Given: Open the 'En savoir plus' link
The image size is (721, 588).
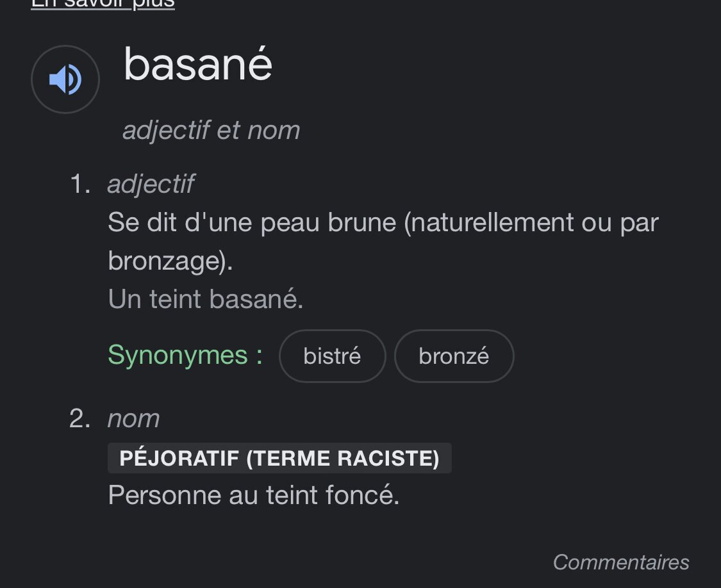Looking at the screenshot, I should [103, 4].
